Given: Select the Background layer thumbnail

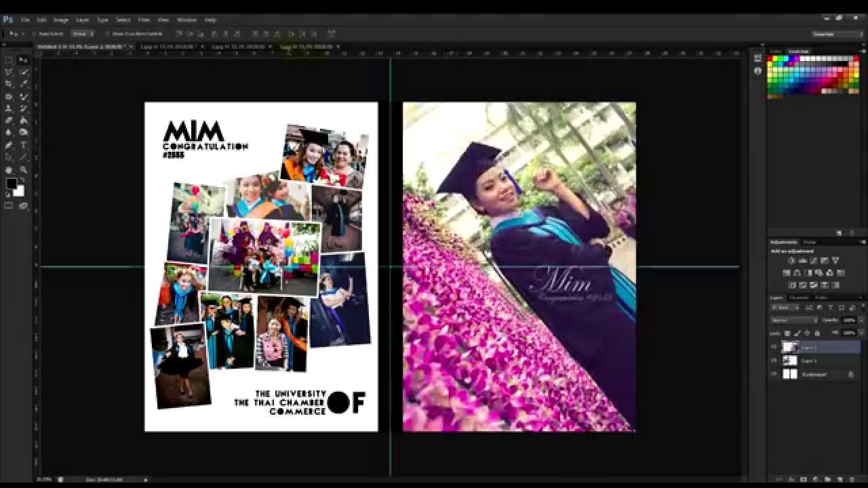Looking at the screenshot, I should click(789, 374).
